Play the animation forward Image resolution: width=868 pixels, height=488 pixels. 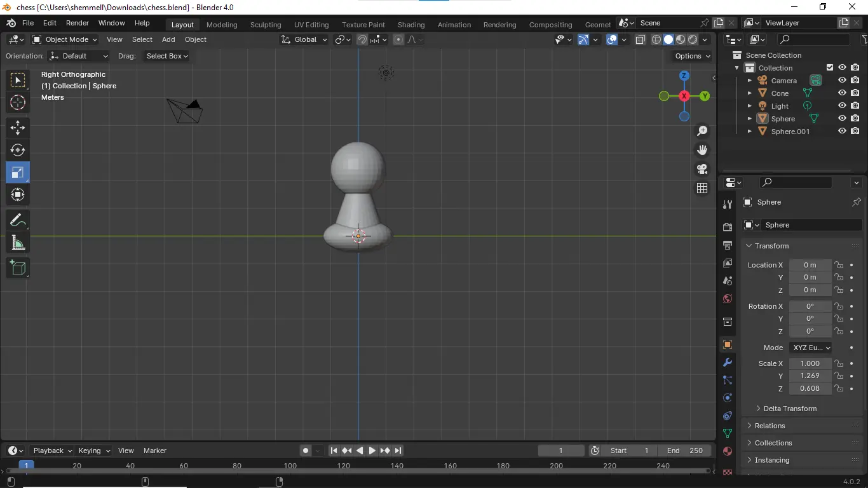coord(372,451)
